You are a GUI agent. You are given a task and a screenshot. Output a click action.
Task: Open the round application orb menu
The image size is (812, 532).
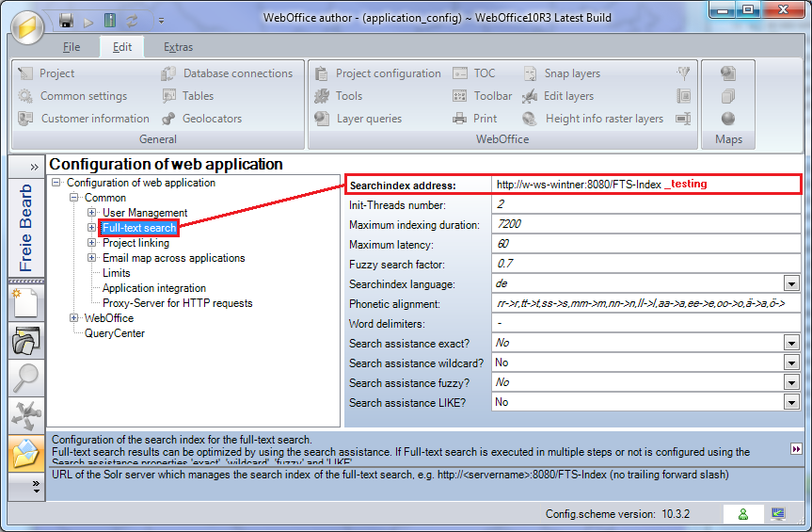point(27,27)
